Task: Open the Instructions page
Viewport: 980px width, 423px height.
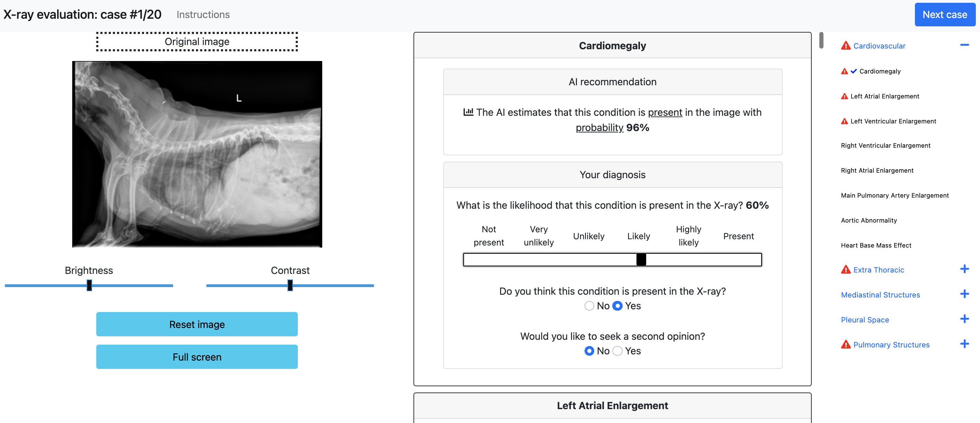Action: pos(203,15)
